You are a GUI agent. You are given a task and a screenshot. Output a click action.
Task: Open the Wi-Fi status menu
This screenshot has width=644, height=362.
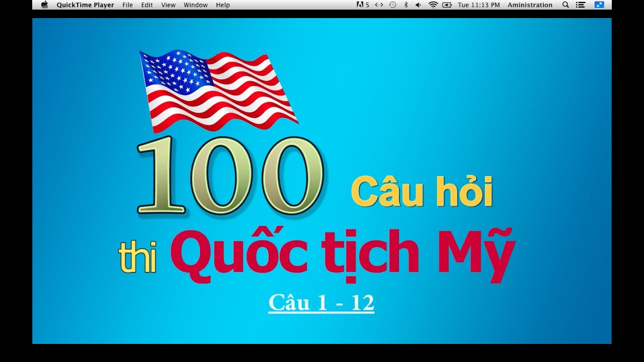click(433, 5)
